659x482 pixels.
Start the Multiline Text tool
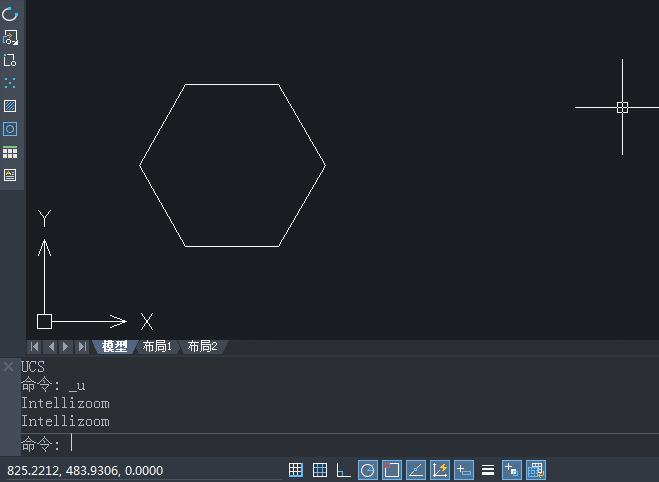click(10, 175)
